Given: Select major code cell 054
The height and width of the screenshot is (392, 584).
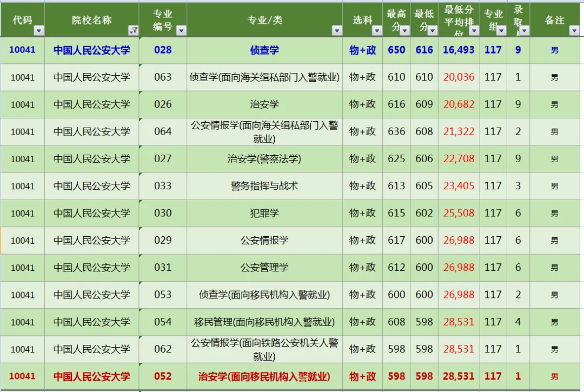Looking at the screenshot, I should click(163, 322).
